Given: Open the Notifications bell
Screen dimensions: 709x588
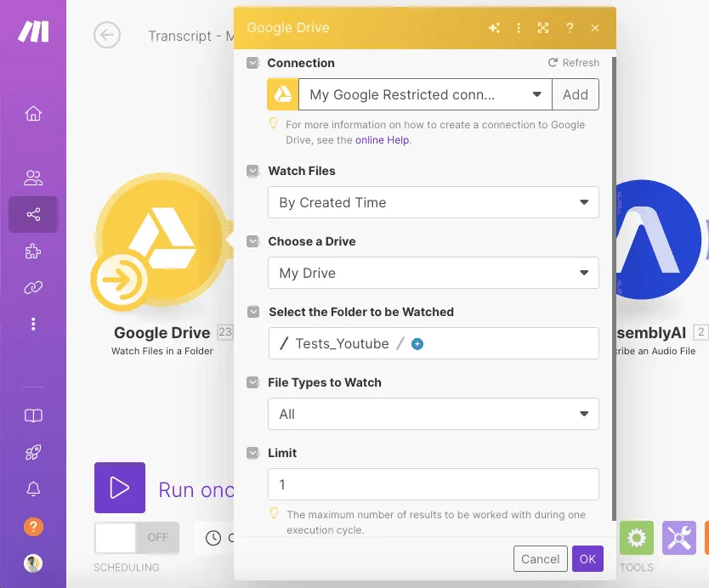Looking at the screenshot, I should click(33, 489).
